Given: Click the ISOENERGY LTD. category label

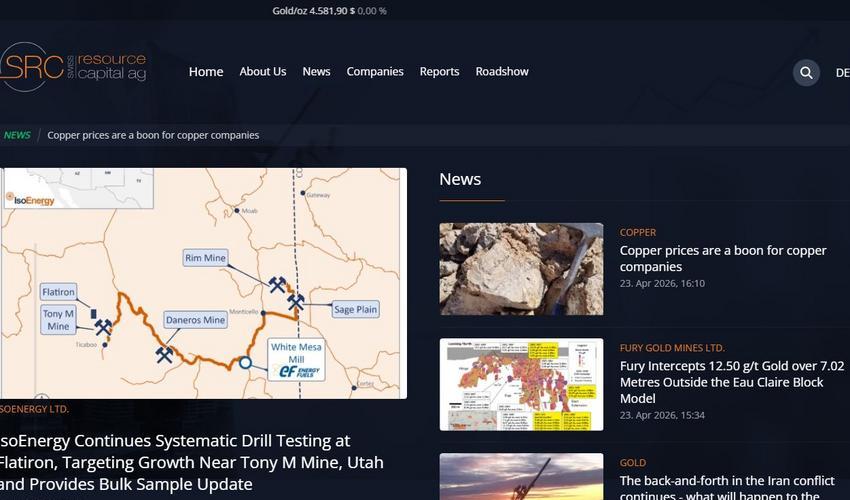Looking at the screenshot, I should (34, 409).
